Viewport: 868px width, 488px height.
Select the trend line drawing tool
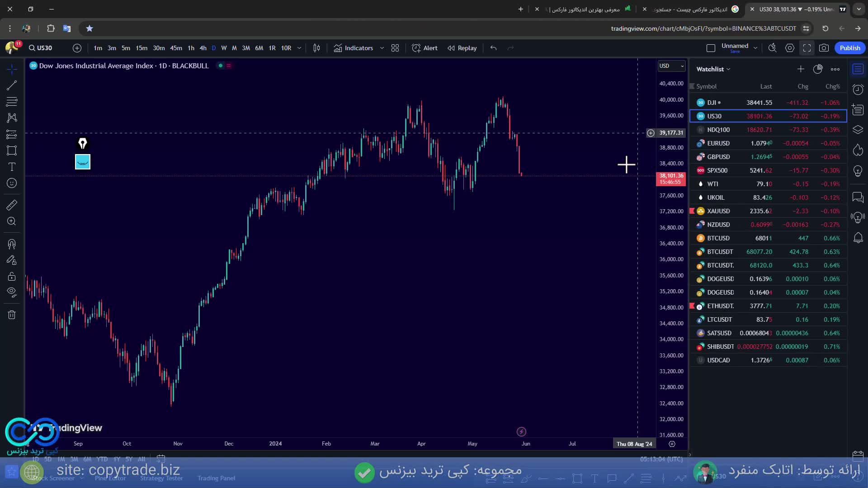(x=12, y=85)
